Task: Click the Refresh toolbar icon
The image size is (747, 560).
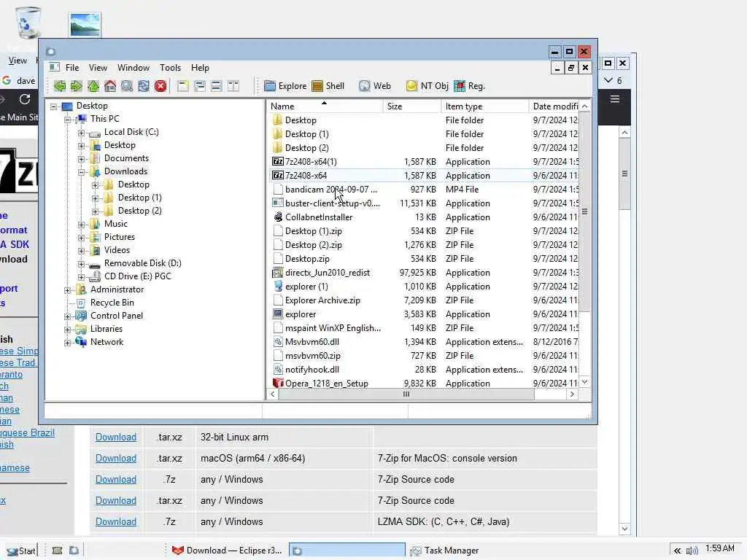Action: [x=144, y=86]
